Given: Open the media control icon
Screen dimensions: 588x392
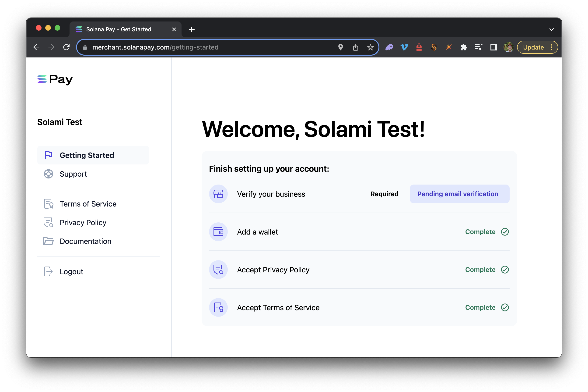Looking at the screenshot, I should click(479, 47).
